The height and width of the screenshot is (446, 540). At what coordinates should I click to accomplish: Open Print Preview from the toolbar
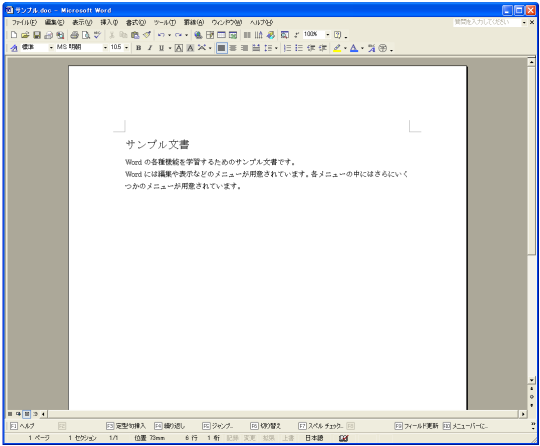click(86, 35)
